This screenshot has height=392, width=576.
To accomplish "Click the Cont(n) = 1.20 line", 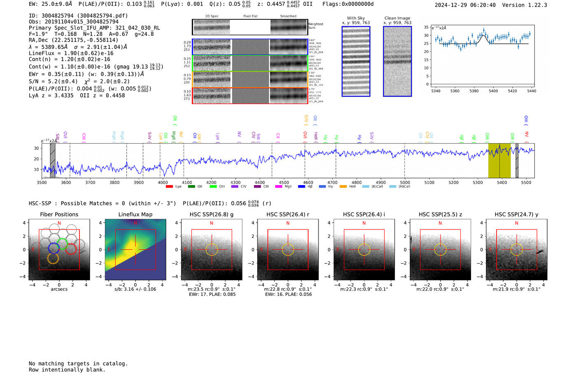I will pyautogui.click(x=70, y=59).
